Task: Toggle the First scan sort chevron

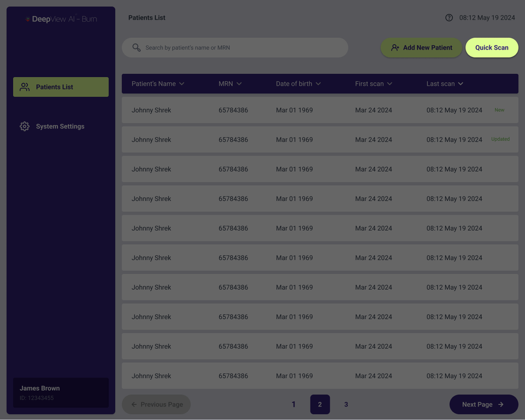Action: click(x=390, y=84)
